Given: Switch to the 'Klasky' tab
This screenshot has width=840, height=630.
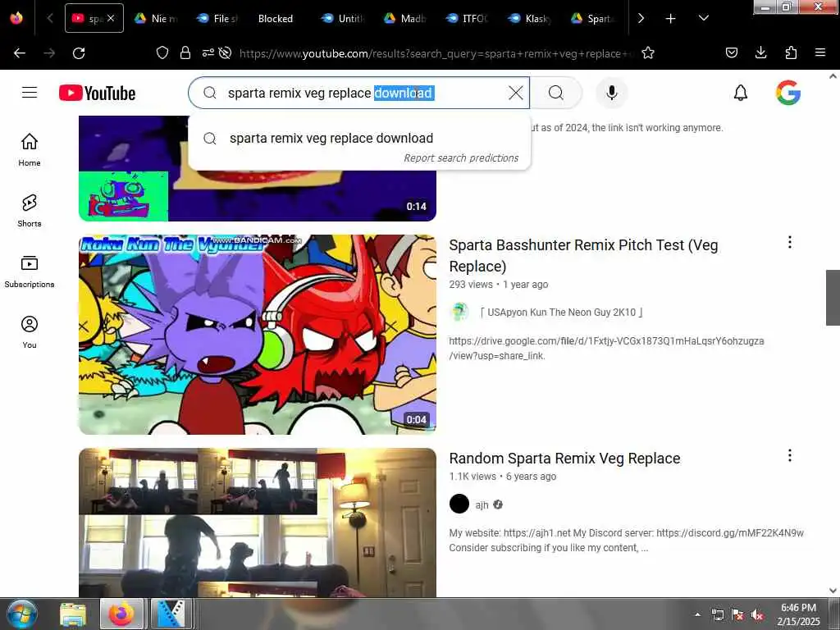Looking at the screenshot, I should [529, 18].
